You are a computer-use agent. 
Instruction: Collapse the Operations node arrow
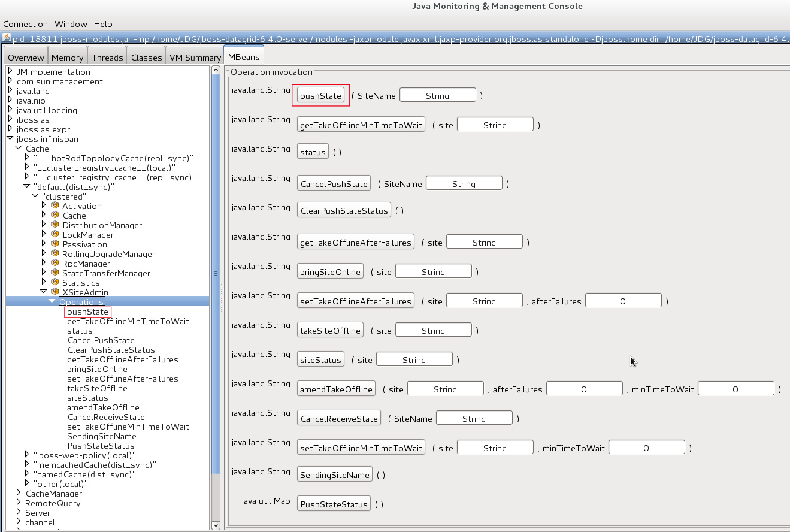pos(52,301)
